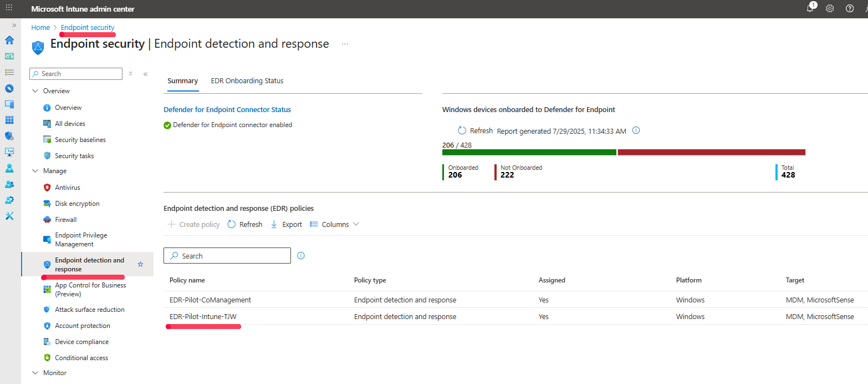Open the notifications bell
This screenshot has width=868, height=384.
tap(810, 8)
